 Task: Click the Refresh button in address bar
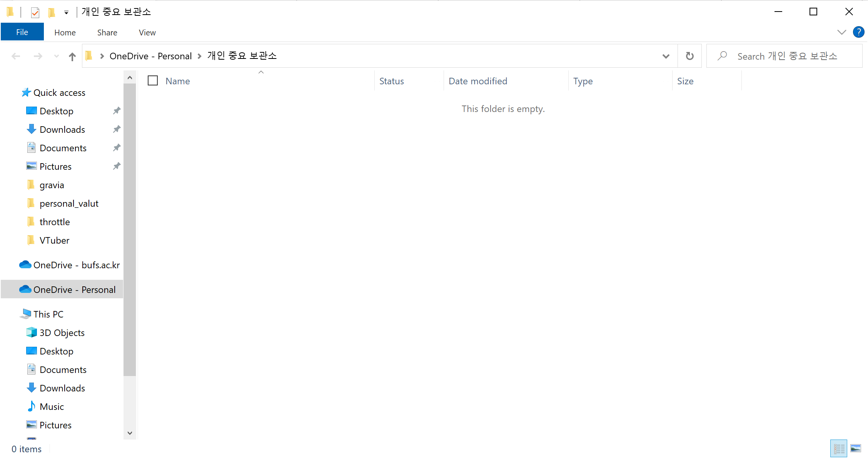point(689,56)
